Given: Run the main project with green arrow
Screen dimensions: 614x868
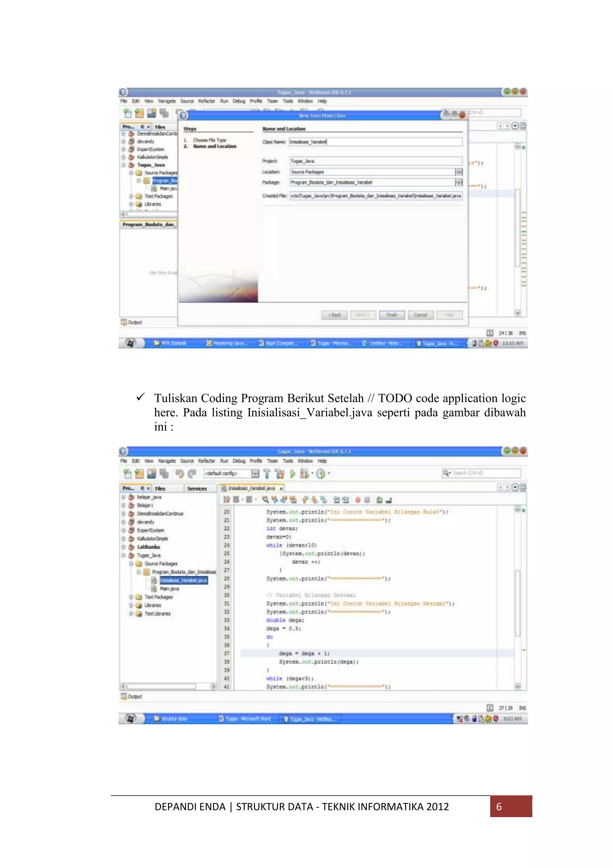Looking at the screenshot, I should [292, 473].
